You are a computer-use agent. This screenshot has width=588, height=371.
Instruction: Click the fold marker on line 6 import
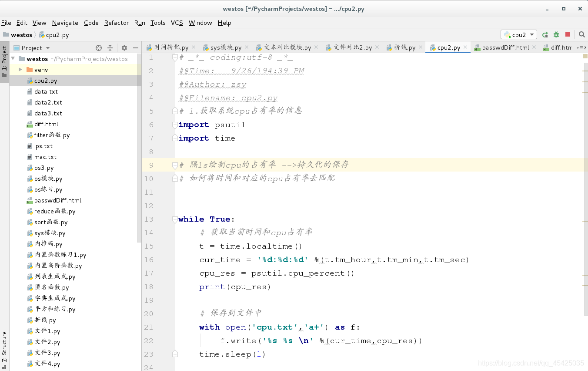[x=175, y=125]
